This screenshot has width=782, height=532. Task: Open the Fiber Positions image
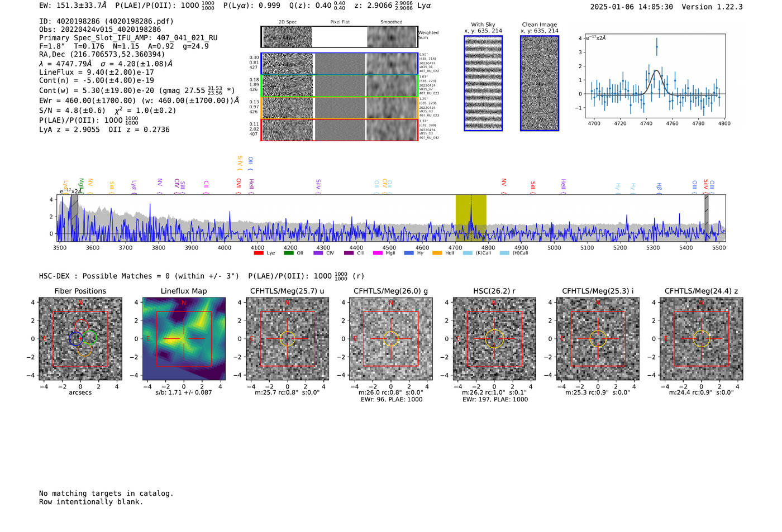80,339
